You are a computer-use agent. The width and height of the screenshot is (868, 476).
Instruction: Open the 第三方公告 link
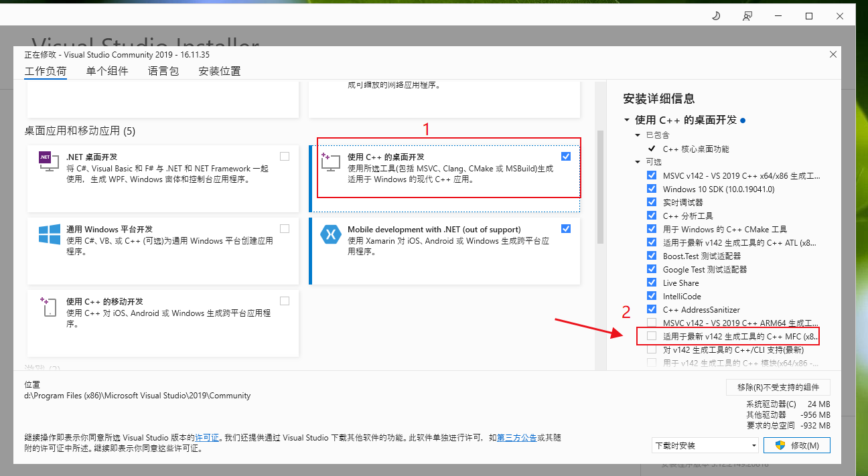(x=516, y=438)
